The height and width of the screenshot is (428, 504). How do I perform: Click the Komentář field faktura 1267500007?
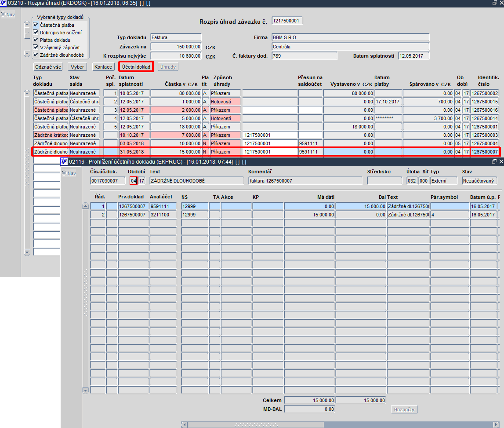[305, 181]
